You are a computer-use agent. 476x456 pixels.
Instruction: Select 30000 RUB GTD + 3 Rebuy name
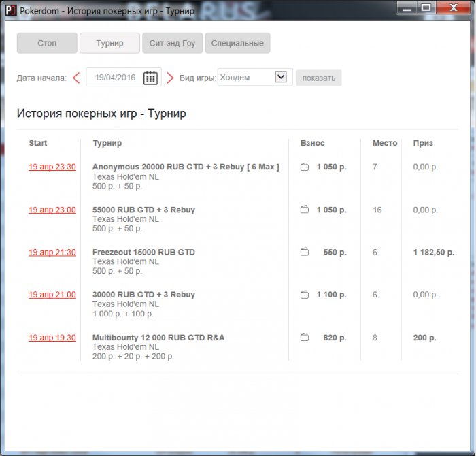pos(143,295)
